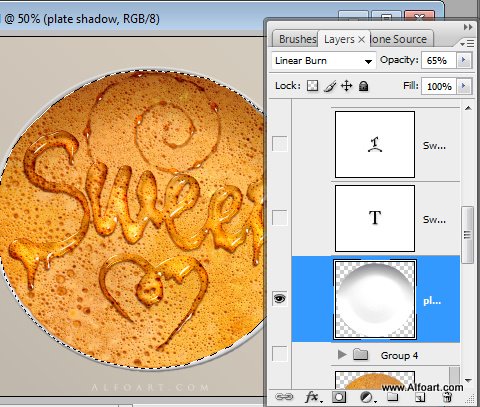Create a new group folder icon

(392, 397)
